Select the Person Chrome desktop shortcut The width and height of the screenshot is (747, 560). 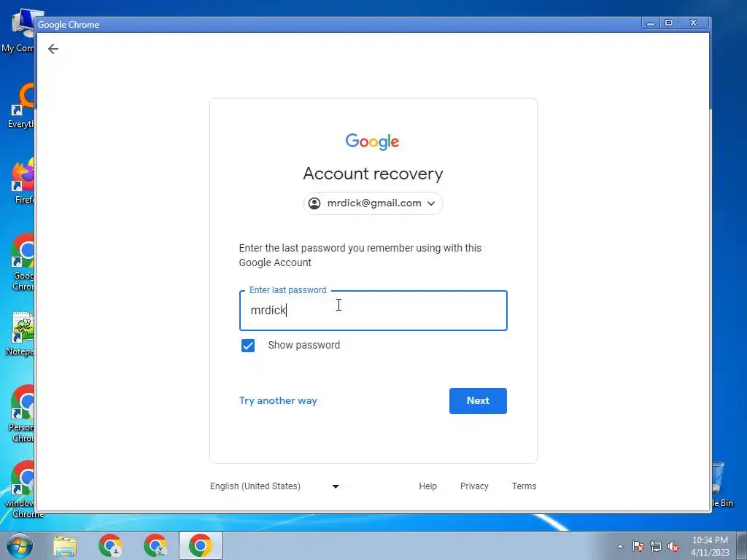[20, 413]
